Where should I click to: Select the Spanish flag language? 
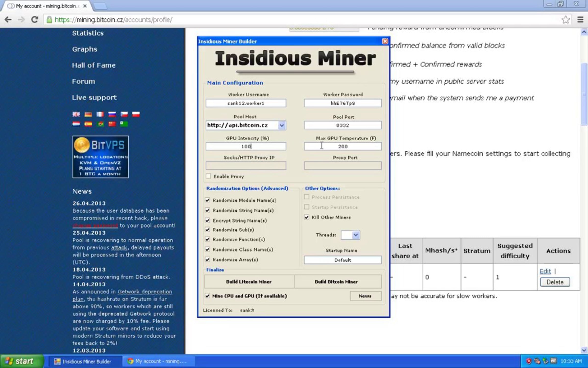(x=88, y=124)
